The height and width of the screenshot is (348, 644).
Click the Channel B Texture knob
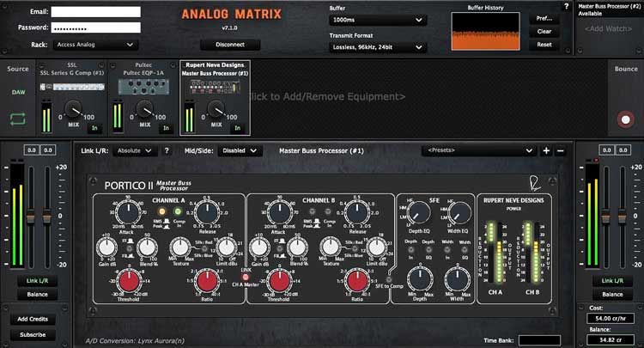(x=330, y=247)
